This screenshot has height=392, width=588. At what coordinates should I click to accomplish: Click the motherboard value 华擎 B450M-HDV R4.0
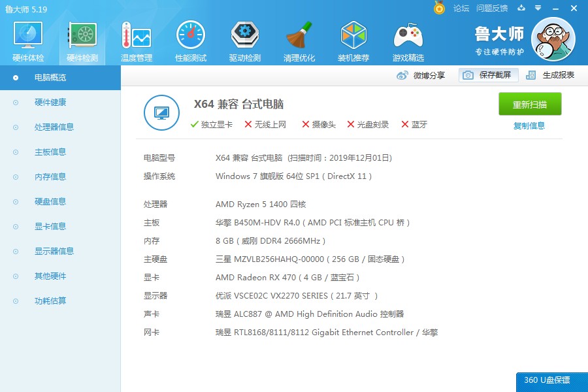312,222
